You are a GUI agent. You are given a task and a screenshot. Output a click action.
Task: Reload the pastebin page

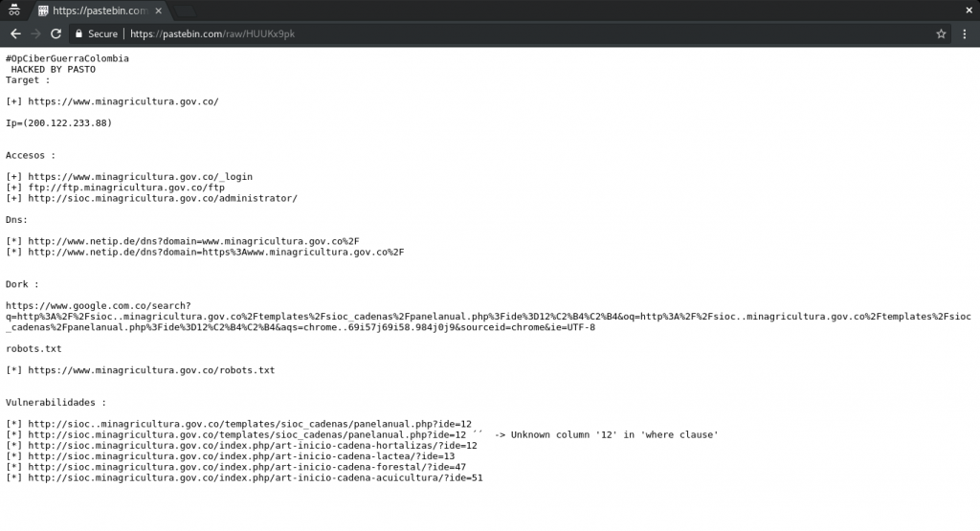[x=56, y=33]
